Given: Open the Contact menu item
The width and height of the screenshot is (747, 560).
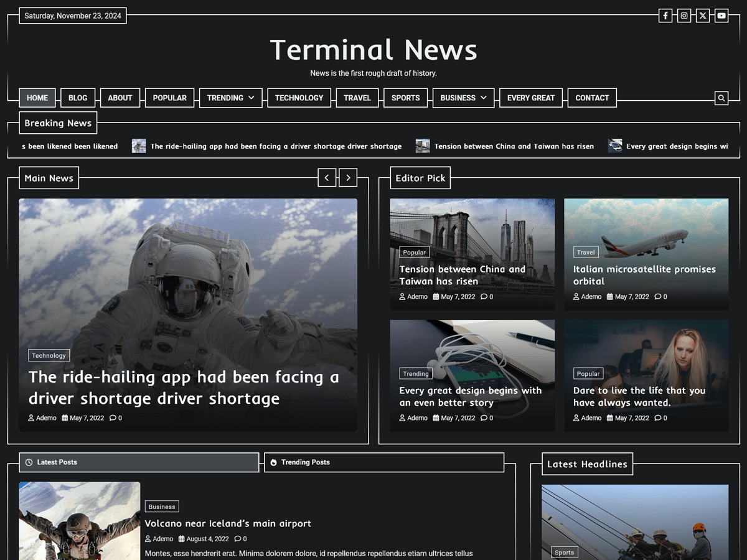Looking at the screenshot, I should point(592,98).
